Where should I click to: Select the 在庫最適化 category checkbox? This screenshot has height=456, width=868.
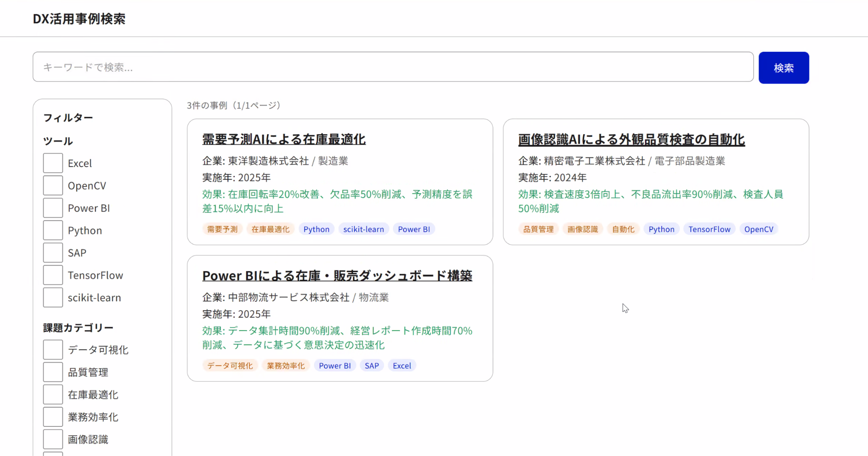click(53, 395)
